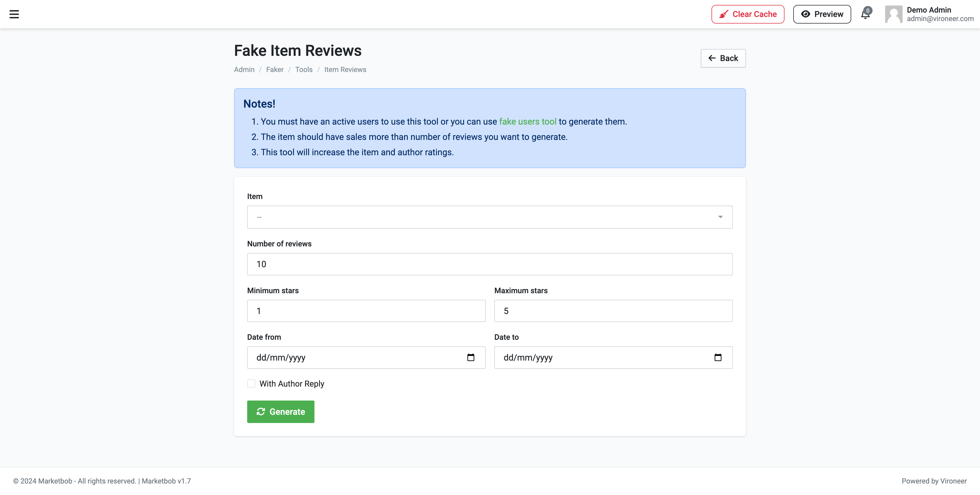Click into the Minimum stars field
Screen dimensions: 980x495
point(366,311)
